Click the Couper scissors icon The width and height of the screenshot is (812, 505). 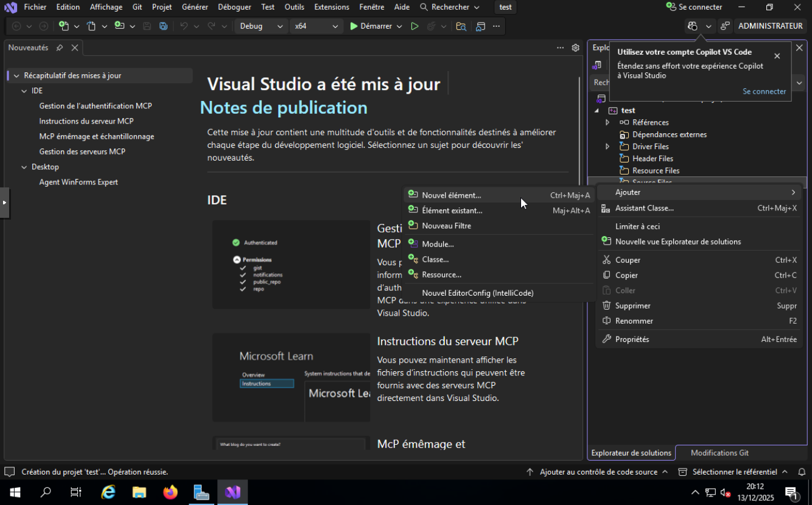[606, 260]
